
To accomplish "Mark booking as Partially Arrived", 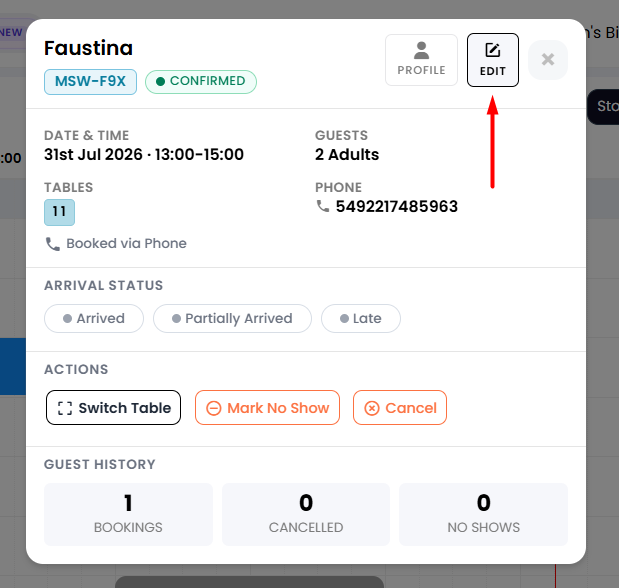I will (233, 318).
